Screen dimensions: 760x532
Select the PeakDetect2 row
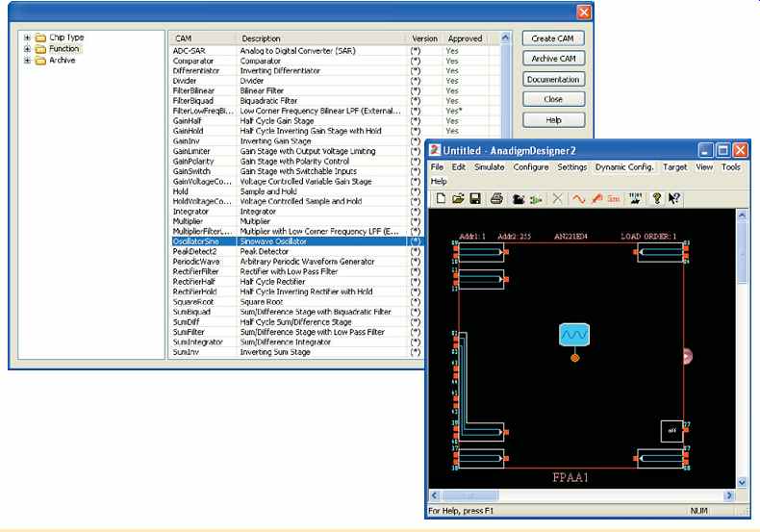[296, 251]
